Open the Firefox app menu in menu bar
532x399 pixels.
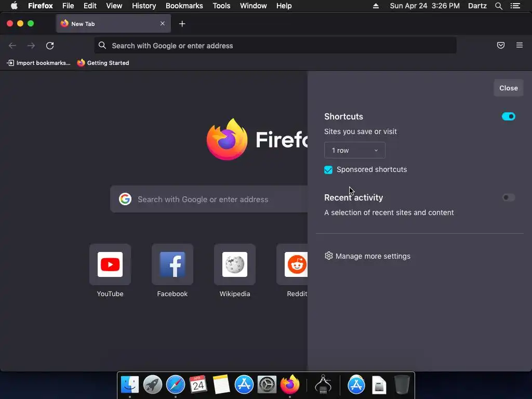click(41, 6)
